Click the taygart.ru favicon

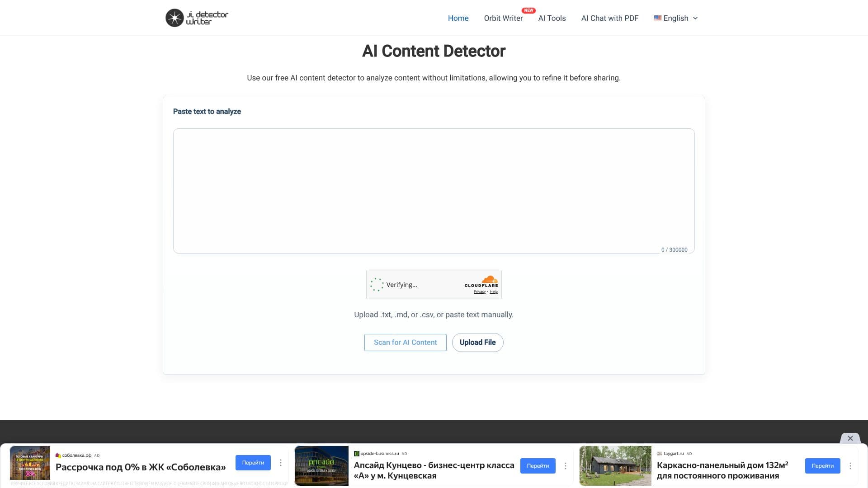coord(660,454)
